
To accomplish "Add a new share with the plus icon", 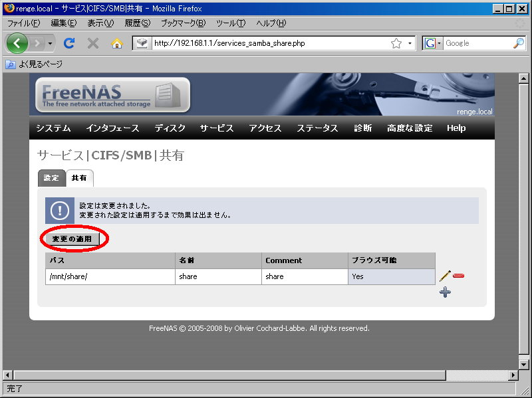I will pyautogui.click(x=445, y=292).
